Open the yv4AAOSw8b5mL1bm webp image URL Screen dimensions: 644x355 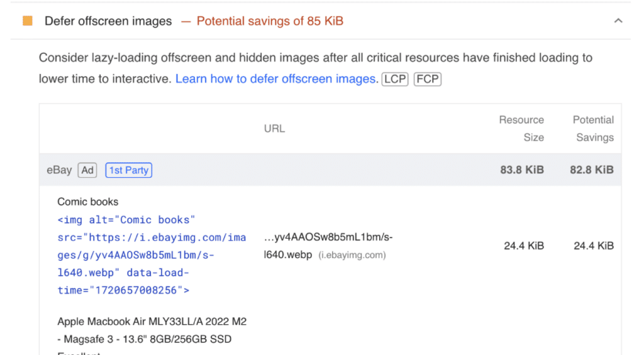coord(328,246)
